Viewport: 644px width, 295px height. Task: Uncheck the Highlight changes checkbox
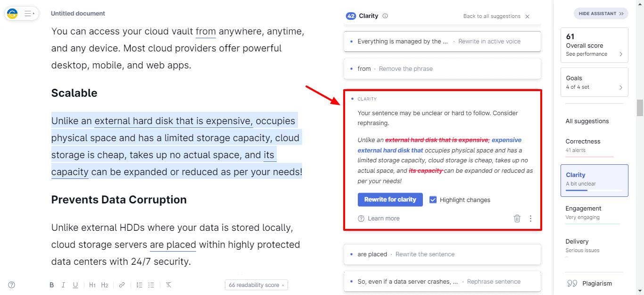tap(433, 200)
